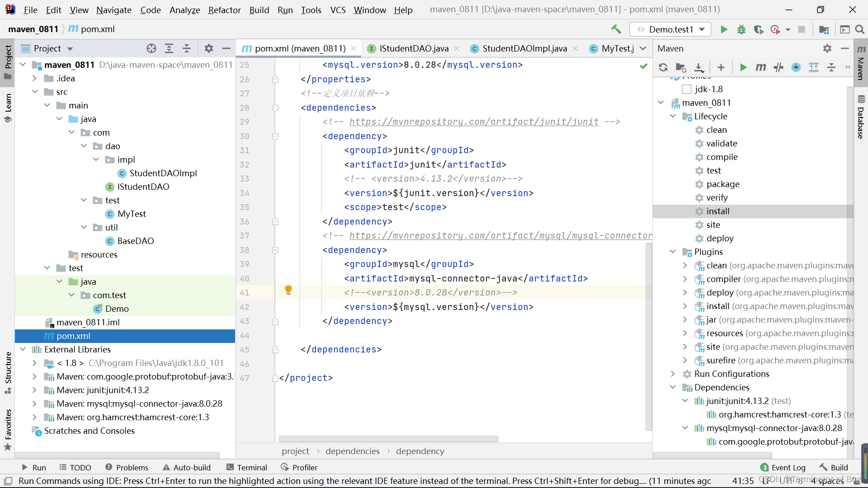Run with coverage icon in toolbar
The height and width of the screenshot is (488, 868).
(759, 29)
